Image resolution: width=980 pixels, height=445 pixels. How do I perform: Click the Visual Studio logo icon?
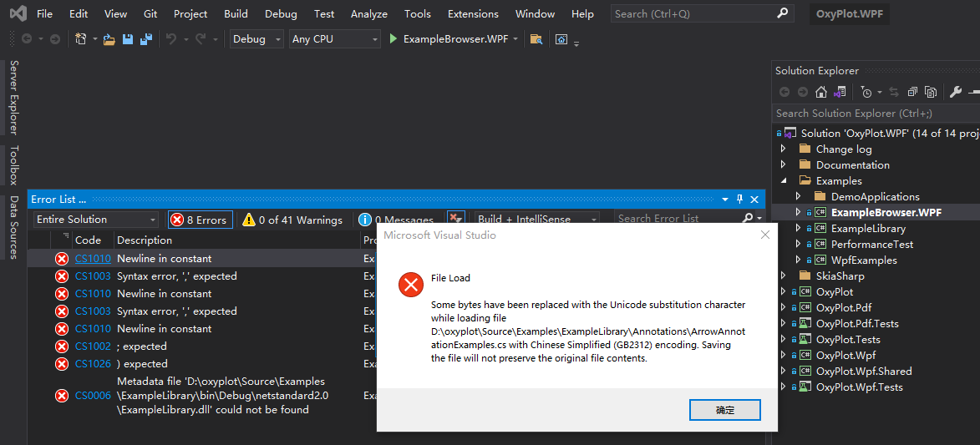coord(18,13)
